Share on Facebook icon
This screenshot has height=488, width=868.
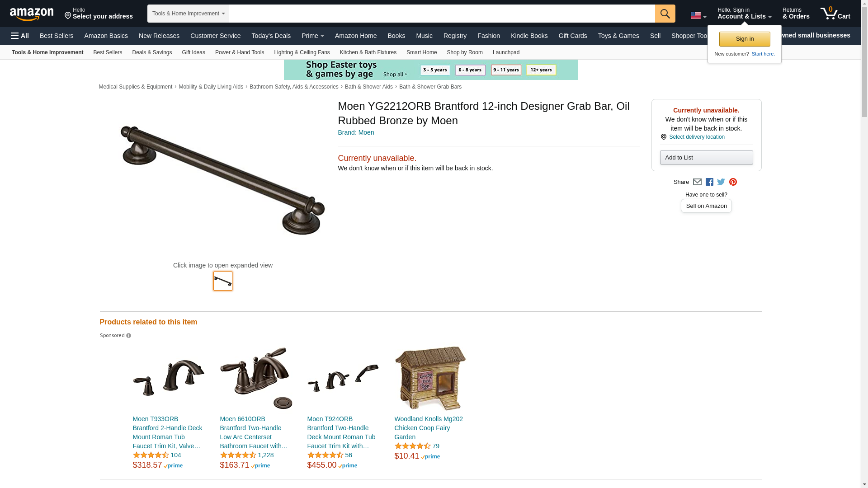[x=709, y=182]
